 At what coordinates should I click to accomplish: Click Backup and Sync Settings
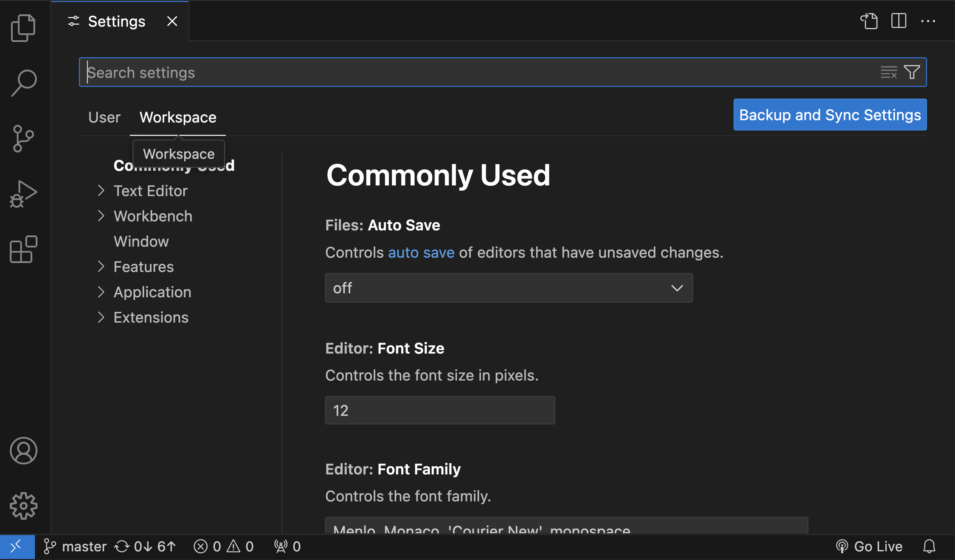pyautogui.click(x=829, y=115)
